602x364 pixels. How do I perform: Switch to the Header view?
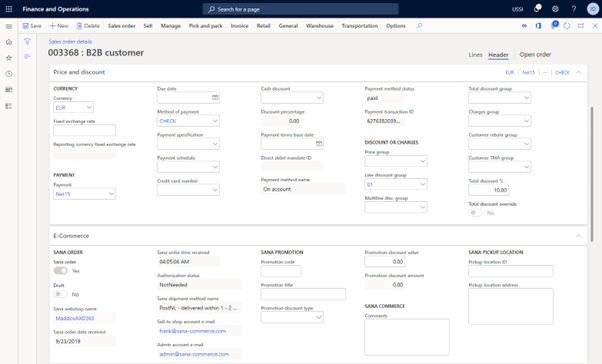coord(498,55)
